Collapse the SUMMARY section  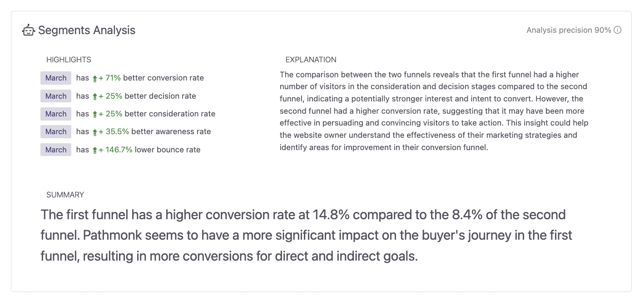tap(64, 195)
